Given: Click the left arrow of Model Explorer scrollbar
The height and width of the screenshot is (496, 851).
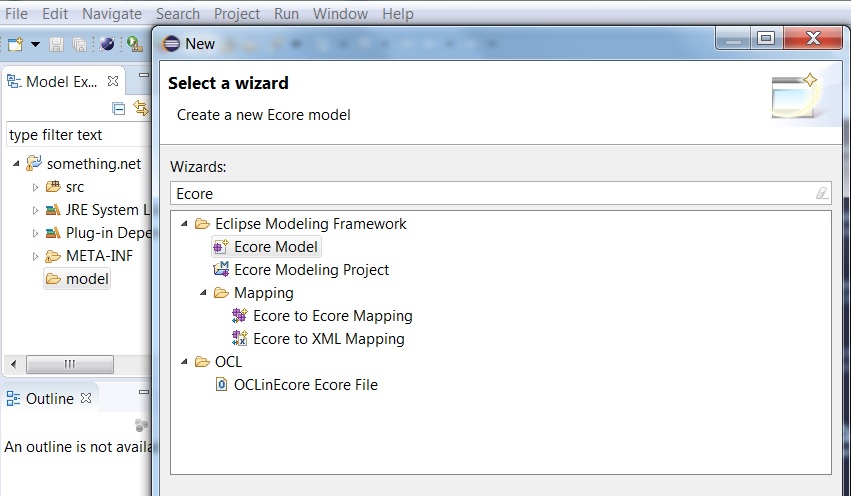Looking at the screenshot, I should point(14,364).
